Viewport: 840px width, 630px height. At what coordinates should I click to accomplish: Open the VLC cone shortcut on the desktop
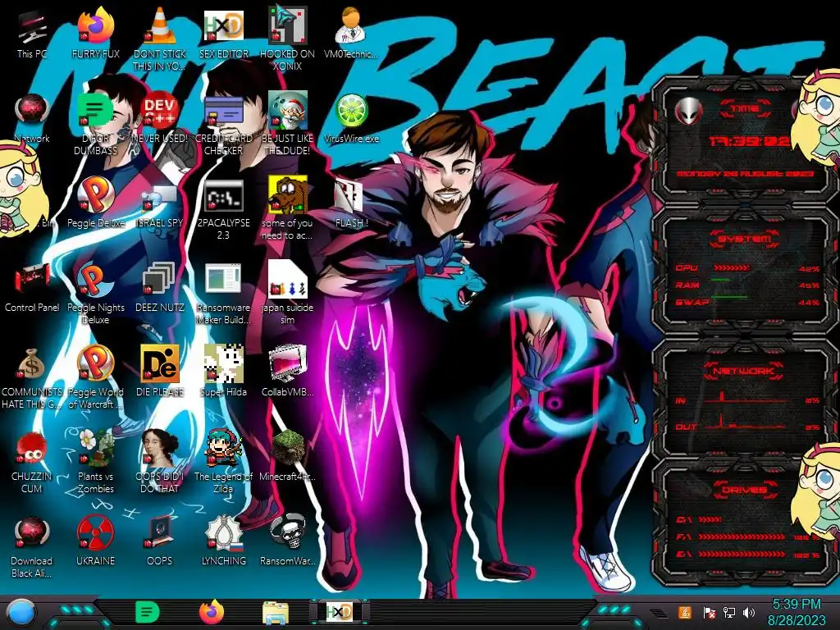[160, 39]
